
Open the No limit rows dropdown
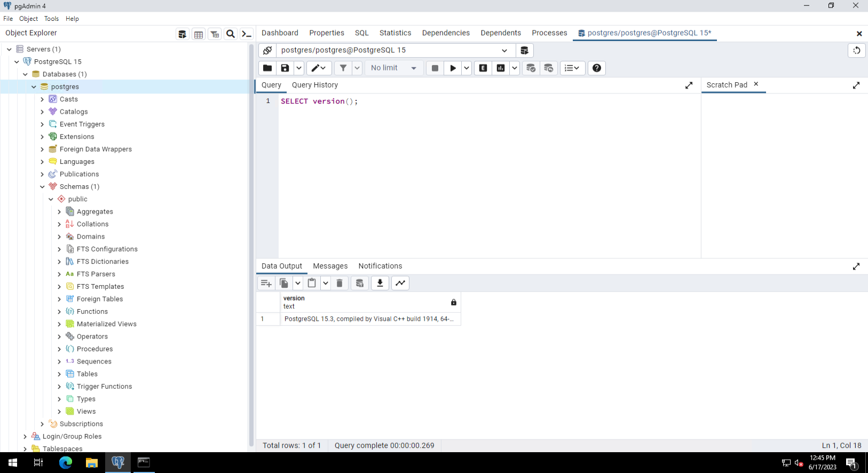(394, 68)
